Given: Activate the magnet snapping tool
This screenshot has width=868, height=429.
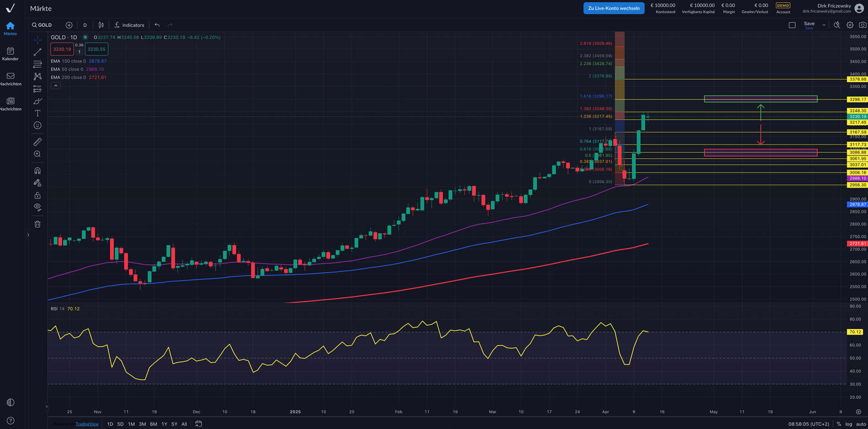Looking at the screenshot, I should pos(38,170).
